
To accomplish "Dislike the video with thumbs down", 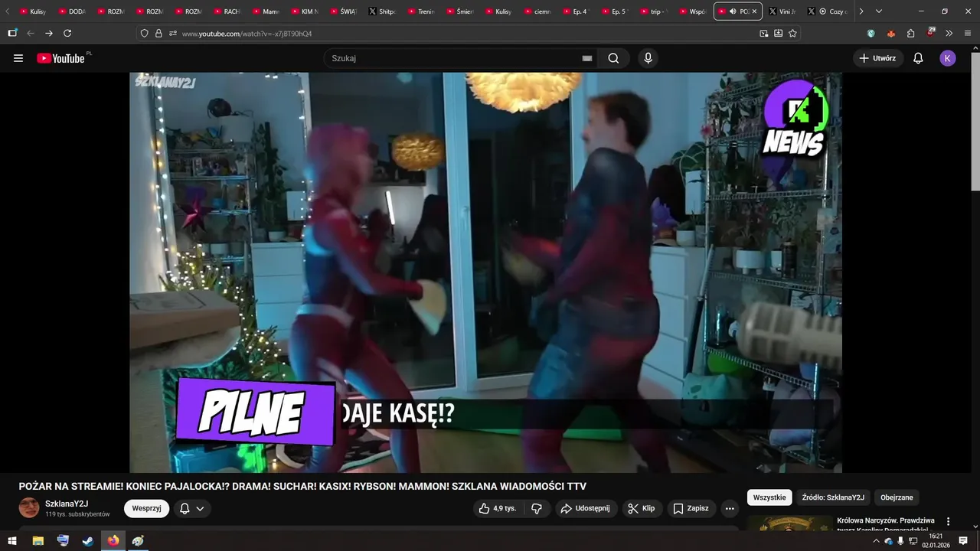I will [x=537, y=508].
